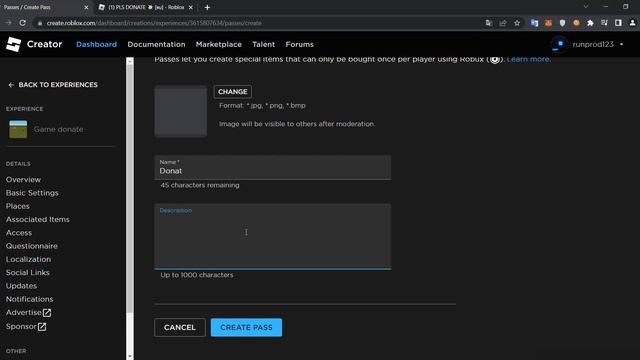Screen dimensions: 640x360
Task: Click the Advertise sidebar link text
Action: point(24,313)
